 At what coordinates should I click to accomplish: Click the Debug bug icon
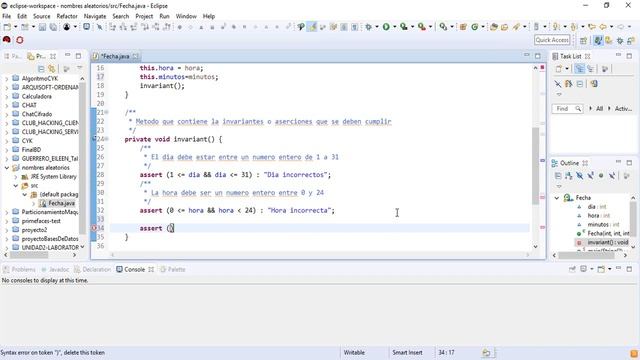pos(369,27)
